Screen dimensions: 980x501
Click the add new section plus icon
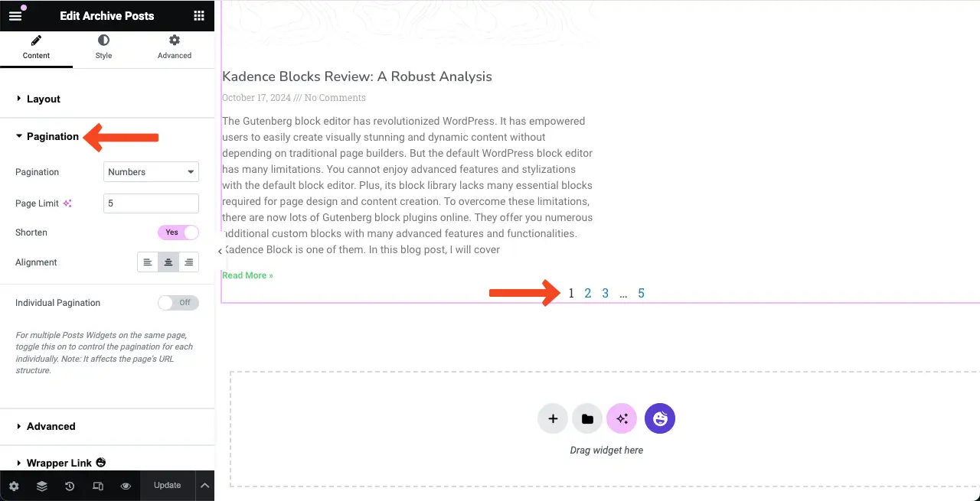[553, 418]
